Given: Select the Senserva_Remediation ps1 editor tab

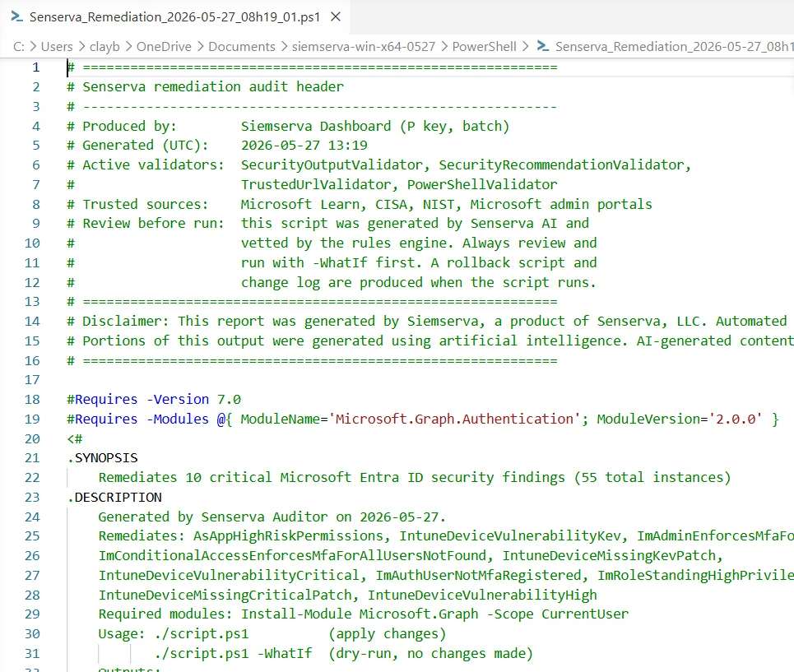Looking at the screenshot, I should 174,16.
